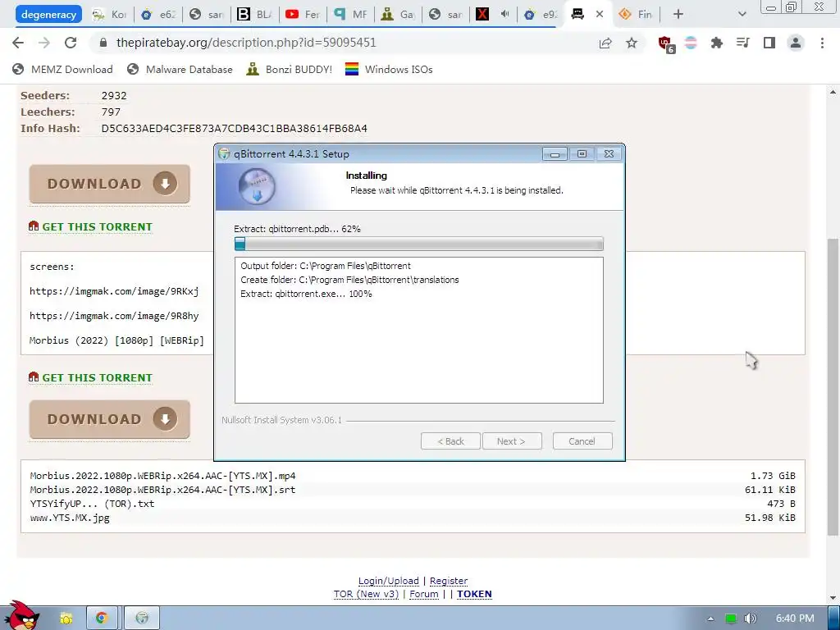Open the Login/Upload link
Viewport: 840px width, 630px height.
coord(388,581)
